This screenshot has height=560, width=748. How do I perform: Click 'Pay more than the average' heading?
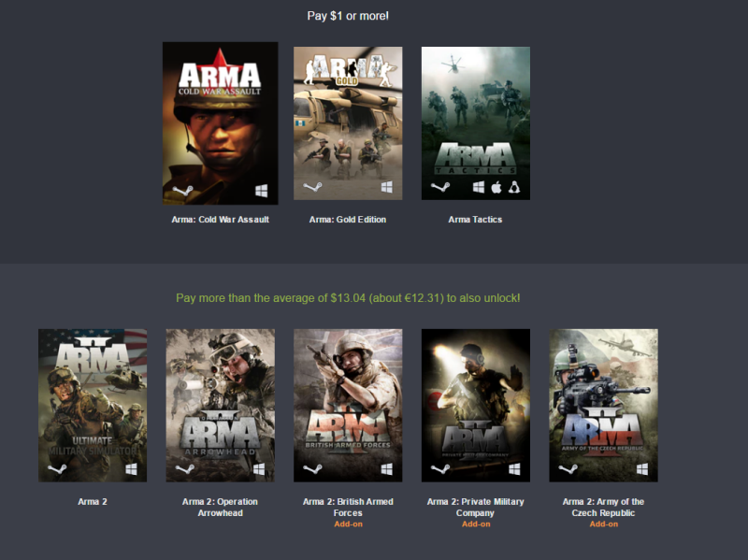click(348, 298)
